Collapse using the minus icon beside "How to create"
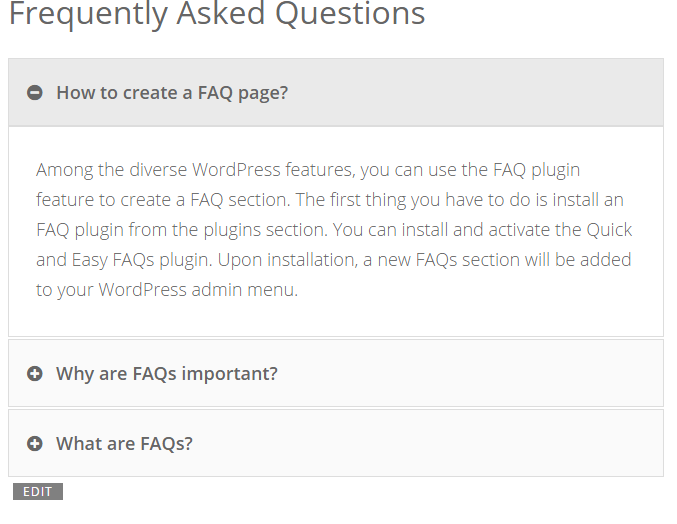This screenshot has height=524, width=677. coord(35,92)
